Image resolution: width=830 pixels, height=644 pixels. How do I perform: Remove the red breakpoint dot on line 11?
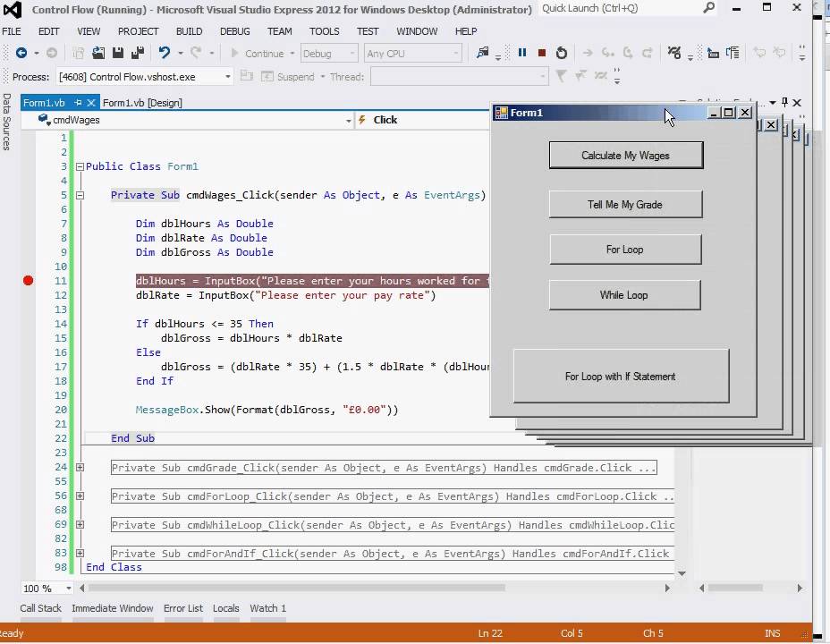[29, 281]
